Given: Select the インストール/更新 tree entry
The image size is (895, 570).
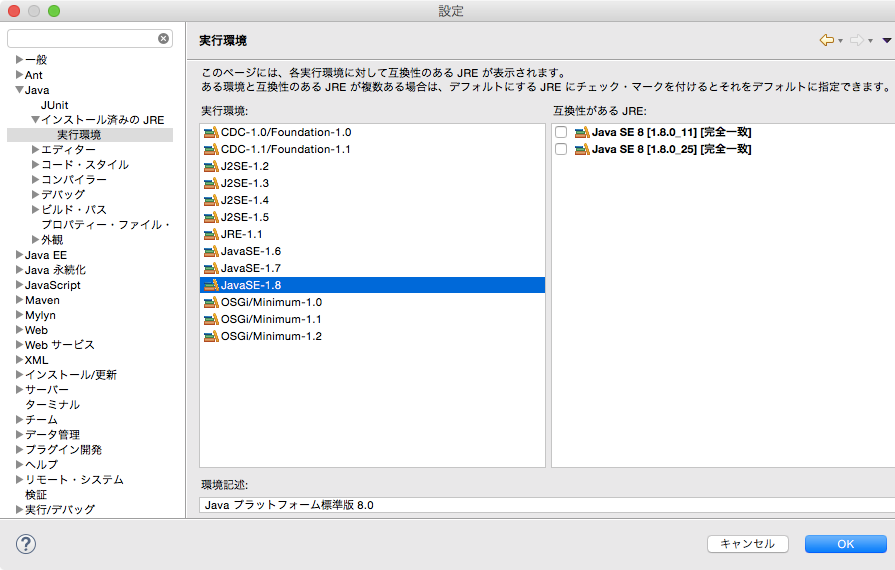Looking at the screenshot, I should click(x=71, y=375).
